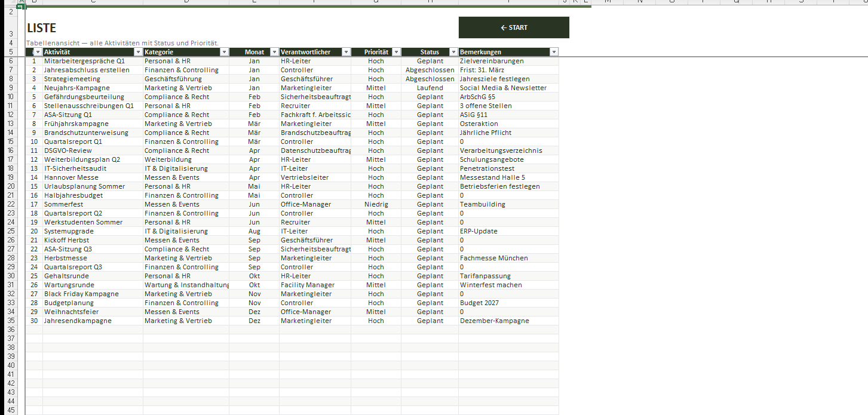Expand the Monat filter dropdown
Screen dimensions: 868x415
[x=274, y=53]
